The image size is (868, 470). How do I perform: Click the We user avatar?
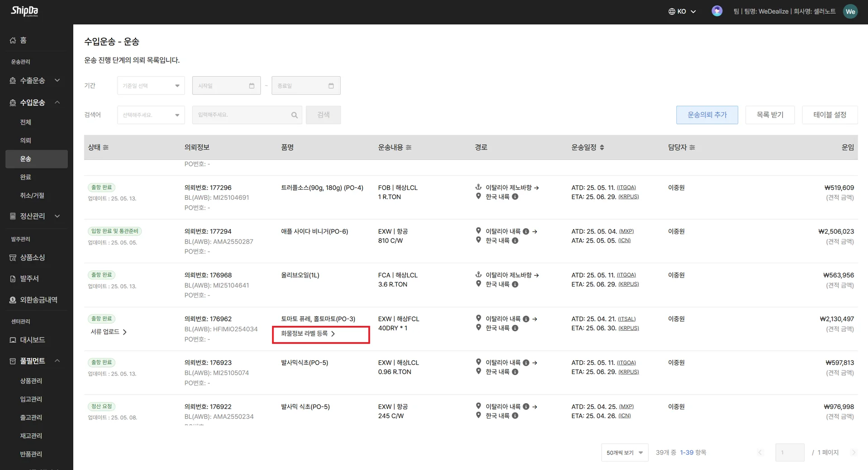850,12
